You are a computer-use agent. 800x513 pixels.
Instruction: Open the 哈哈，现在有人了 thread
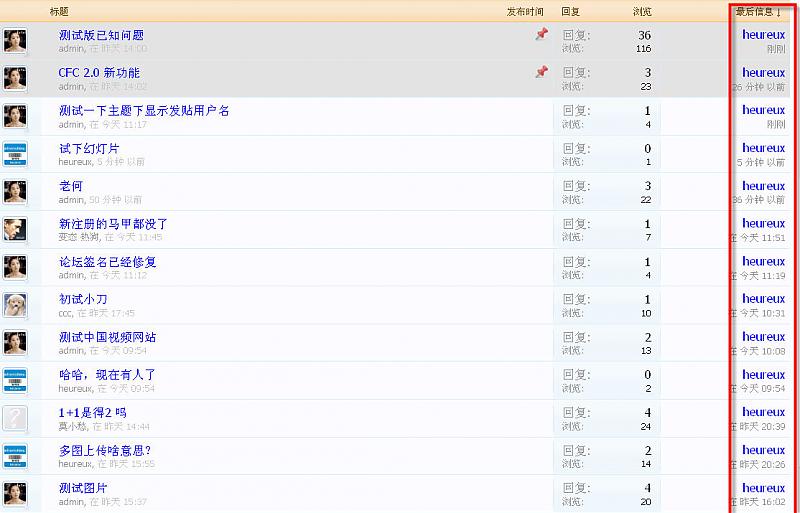107,375
